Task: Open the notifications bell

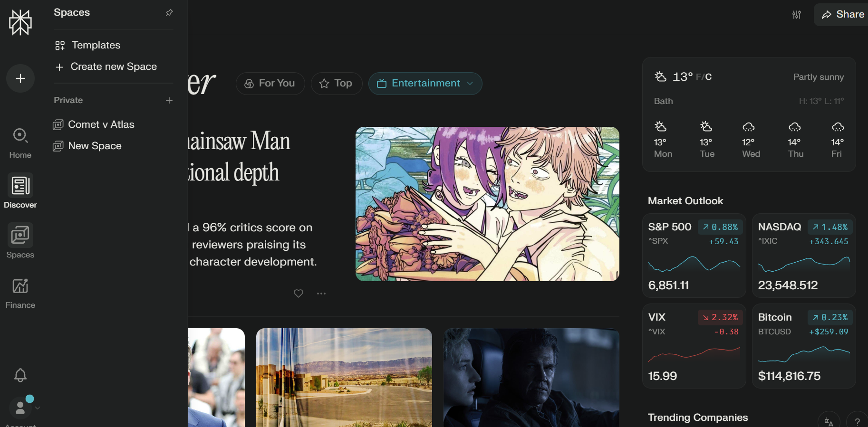Action: (20, 375)
